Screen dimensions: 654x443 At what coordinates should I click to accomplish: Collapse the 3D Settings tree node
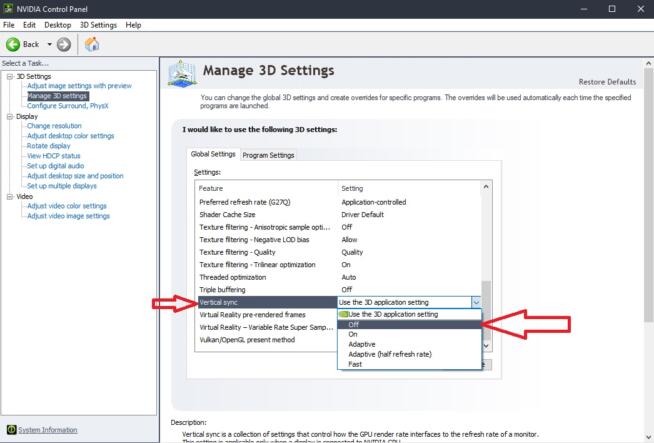(10, 76)
